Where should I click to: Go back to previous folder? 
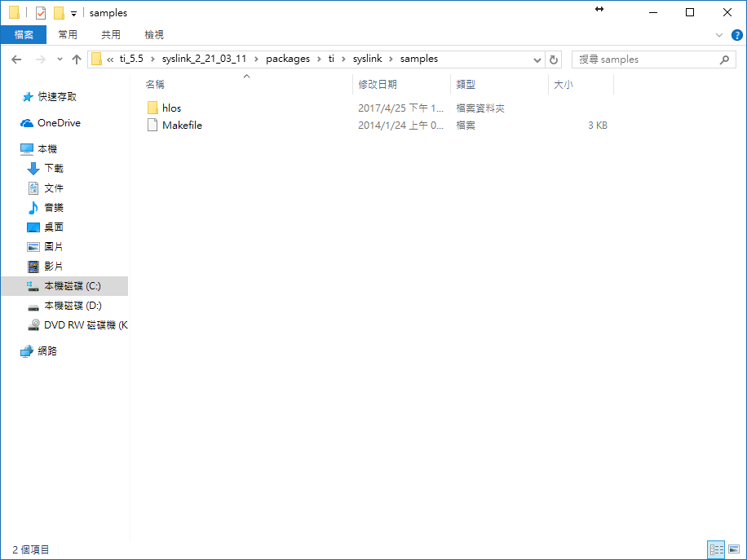pyautogui.click(x=16, y=60)
